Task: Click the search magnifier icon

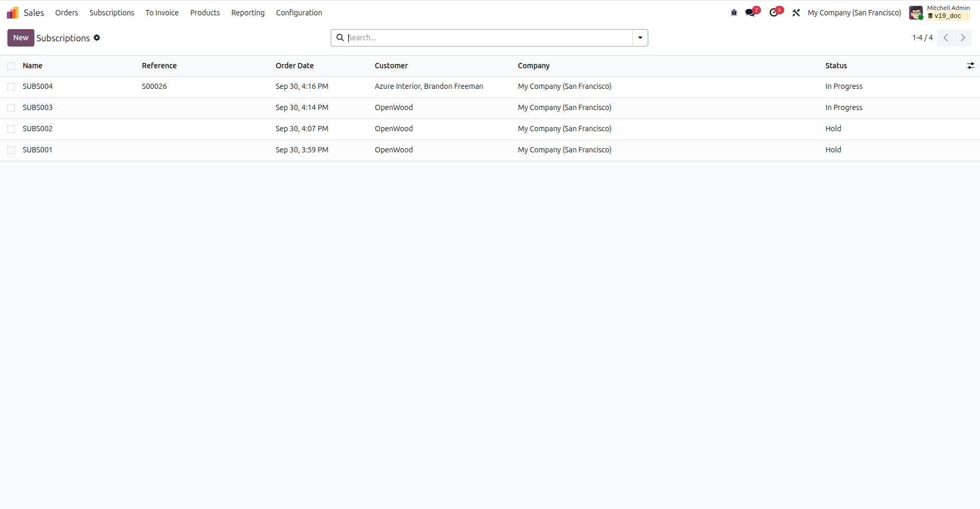Action: (340, 38)
